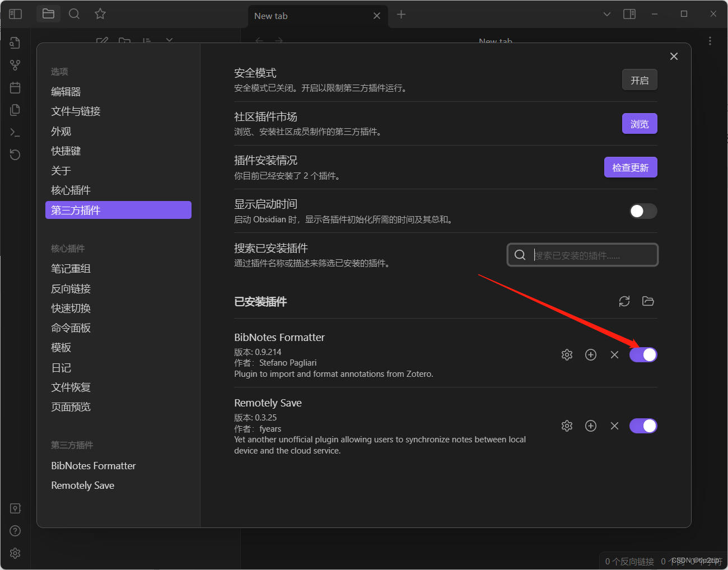728x570 pixels.
Task: Toggle the right sidebar icon
Action: click(x=629, y=14)
